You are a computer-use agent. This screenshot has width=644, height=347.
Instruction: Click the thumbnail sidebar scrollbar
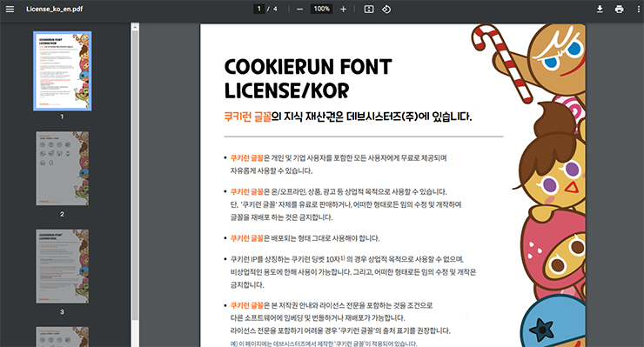(135, 177)
